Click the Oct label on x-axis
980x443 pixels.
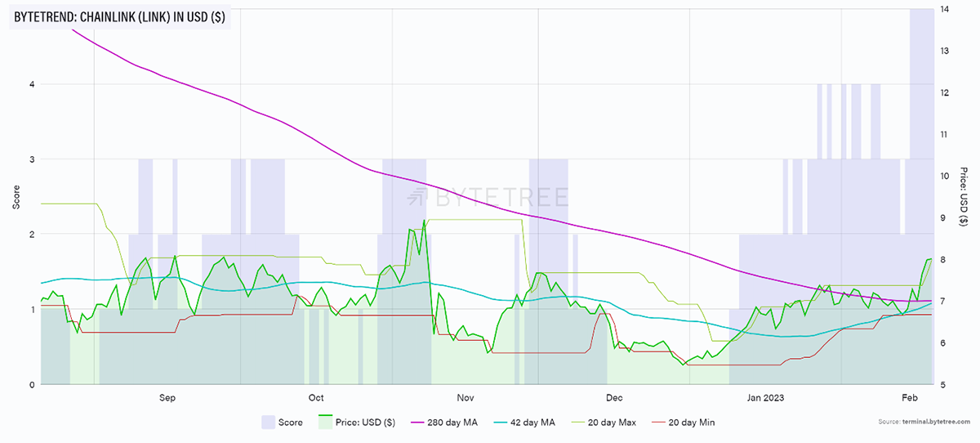[x=315, y=398]
